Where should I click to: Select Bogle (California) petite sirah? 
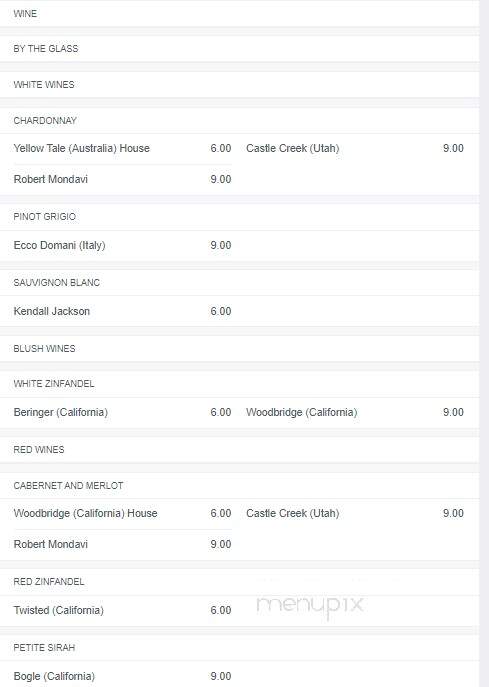pyautogui.click(x=54, y=676)
